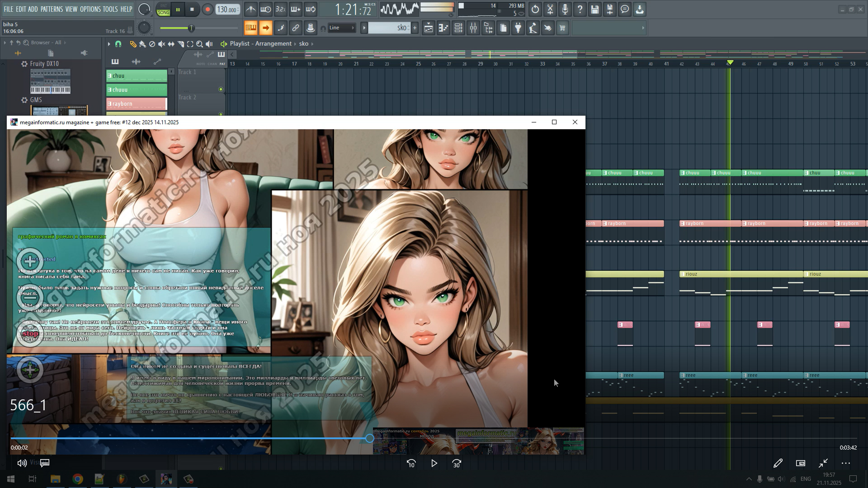Skip back 10 seconds in video

tap(411, 464)
